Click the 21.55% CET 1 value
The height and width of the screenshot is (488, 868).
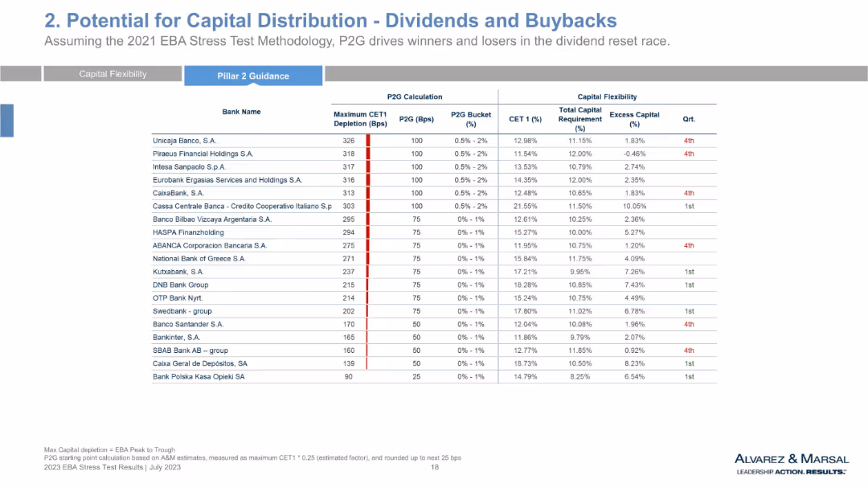(526, 206)
